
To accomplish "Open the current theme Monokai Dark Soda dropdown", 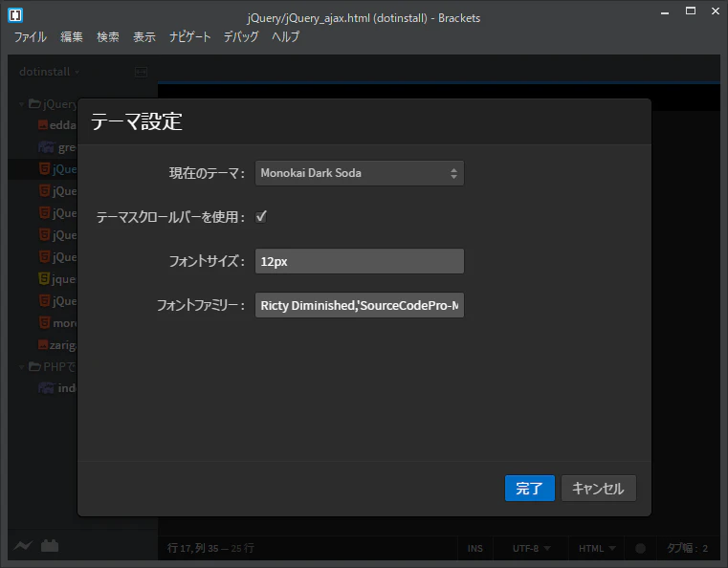I will pos(360,173).
